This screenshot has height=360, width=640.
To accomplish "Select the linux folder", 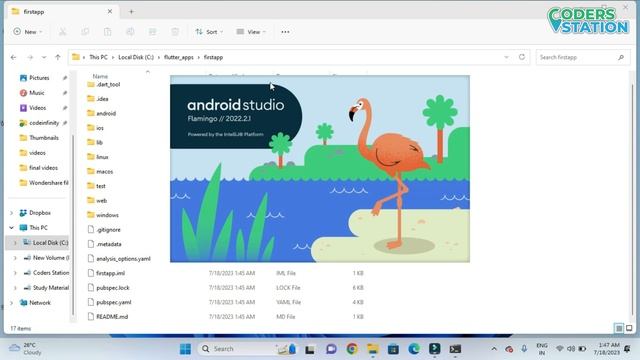I will pos(102,157).
